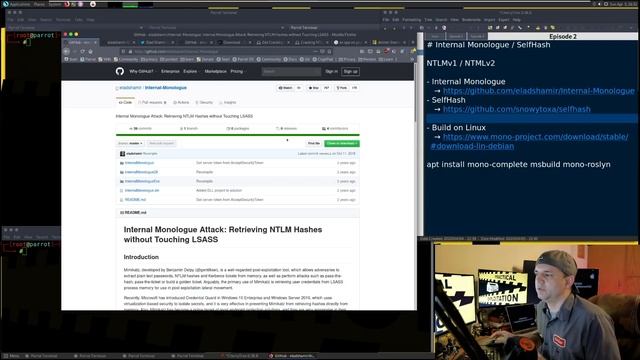Switch to the Actions tab
Image resolution: width=640 pixels, height=360 pixels.
(181, 102)
